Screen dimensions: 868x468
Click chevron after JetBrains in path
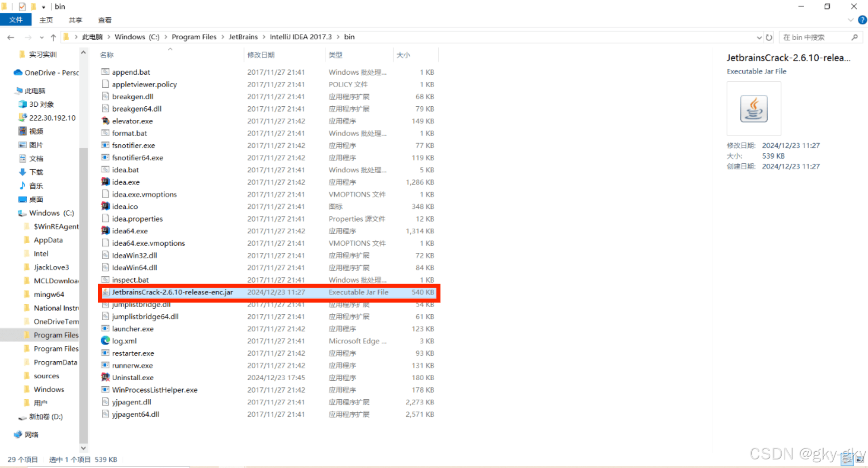tap(264, 37)
